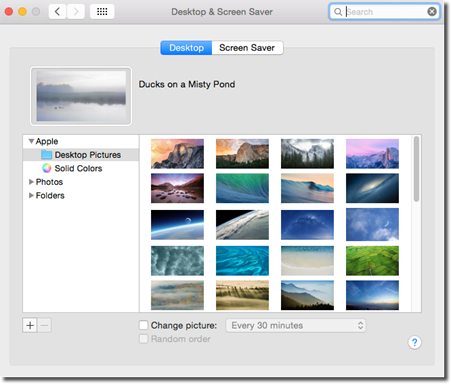Screen dimensions: 451x384
Task: Choose the purple sky Half Dome wallpaper
Action: tap(372, 154)
